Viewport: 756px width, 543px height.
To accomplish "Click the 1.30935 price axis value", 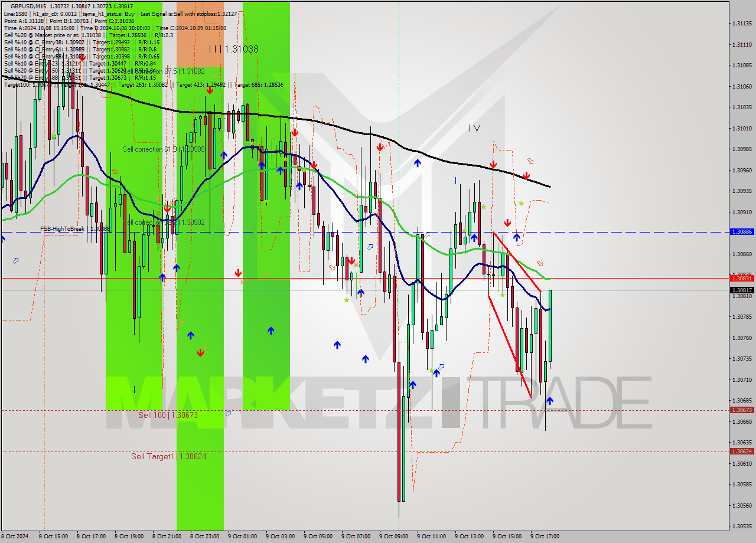I will [x=742, y=191].
